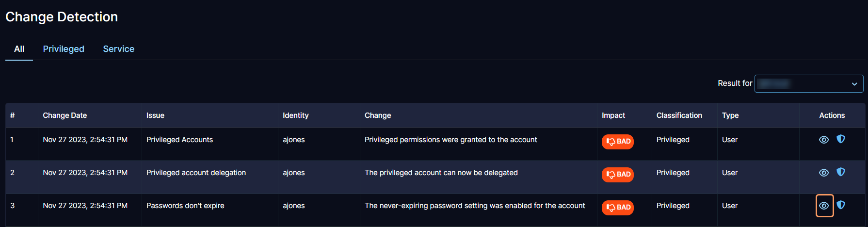Click BAD badge for account delegation row
The width and height of the screenshot is (868, 227).
(618, 175)
